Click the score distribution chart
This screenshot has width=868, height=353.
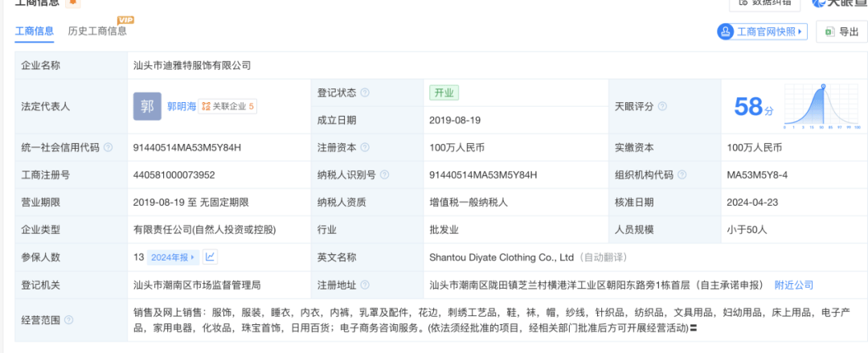click(821, 106)
